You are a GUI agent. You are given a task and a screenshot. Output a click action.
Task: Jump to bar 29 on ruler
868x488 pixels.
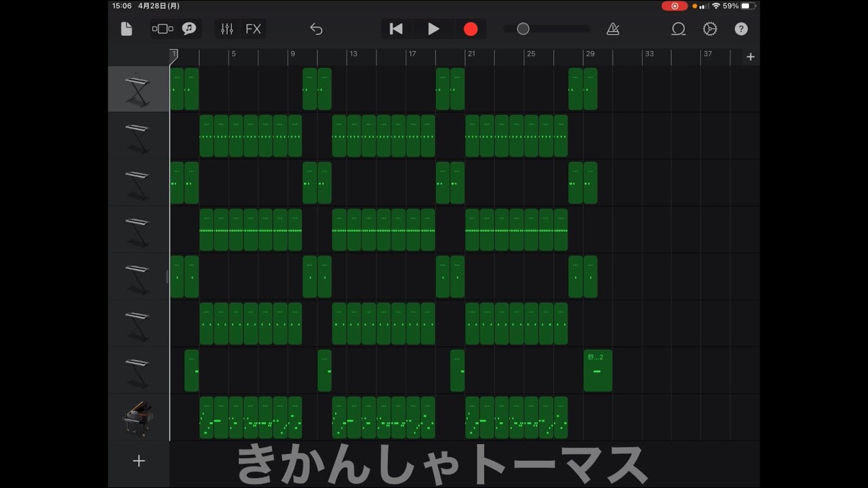coord(590,54)
